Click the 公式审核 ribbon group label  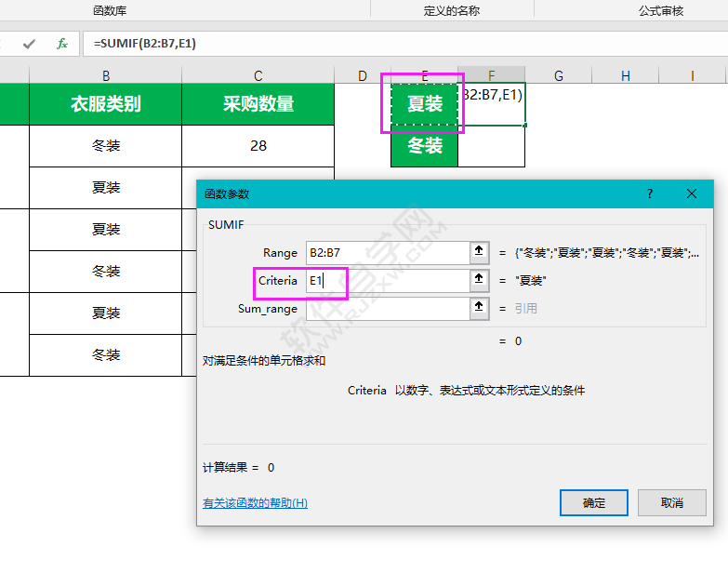(x=661, y=10)
